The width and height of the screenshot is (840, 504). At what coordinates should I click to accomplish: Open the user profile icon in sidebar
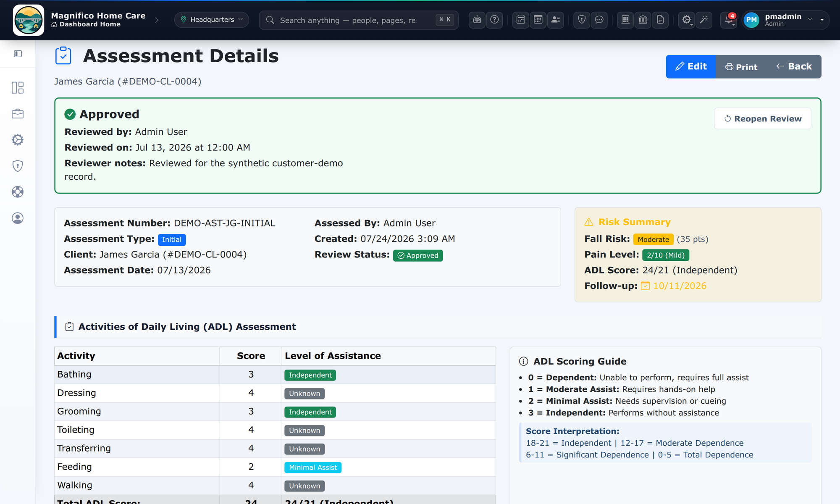click(x=18, y=218)
